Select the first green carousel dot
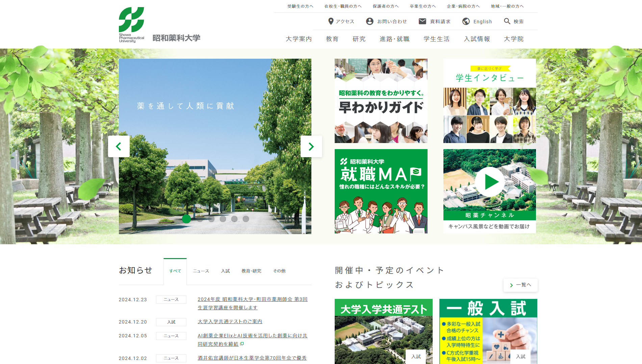 point(186,219)
